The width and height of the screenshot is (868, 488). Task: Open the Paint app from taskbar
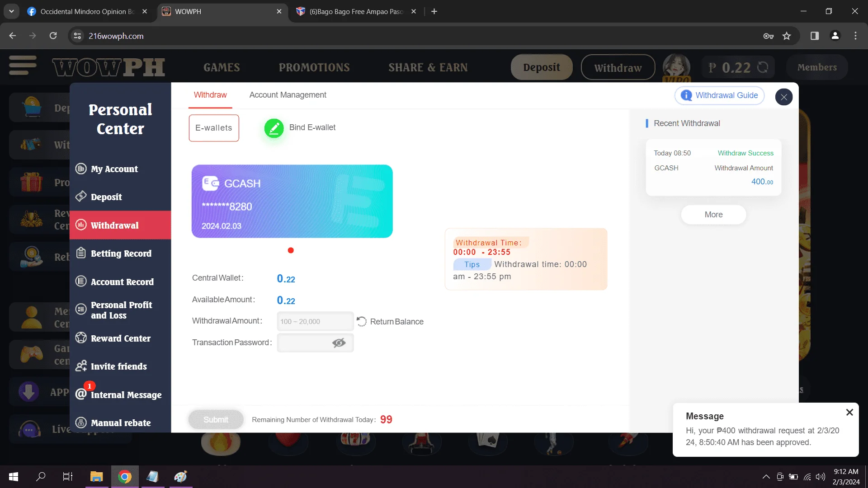coord(180,477)
